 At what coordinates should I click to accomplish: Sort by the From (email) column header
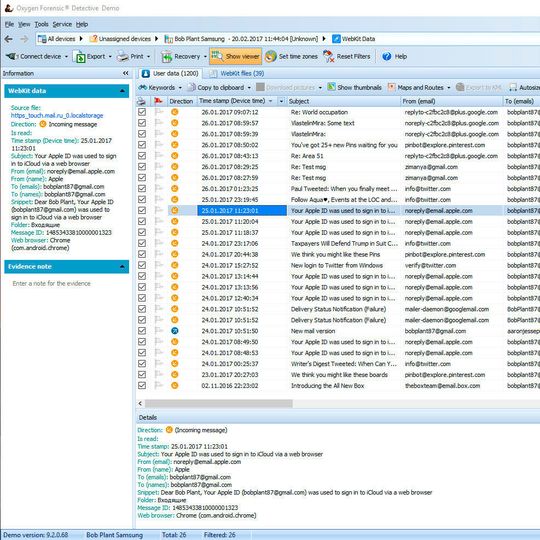[x=451, y=101]
